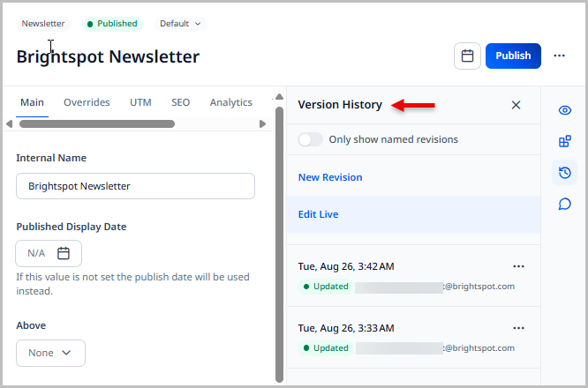This screenshot has width=588, height=388.
Task: Click the Published Display Date N/A field
Action: (x=49, y=254)
